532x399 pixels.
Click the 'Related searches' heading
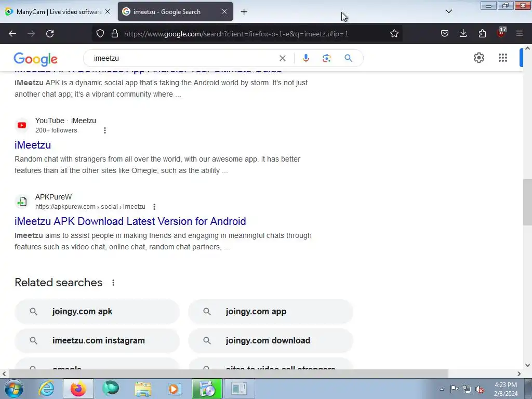(x=58, y=283)
